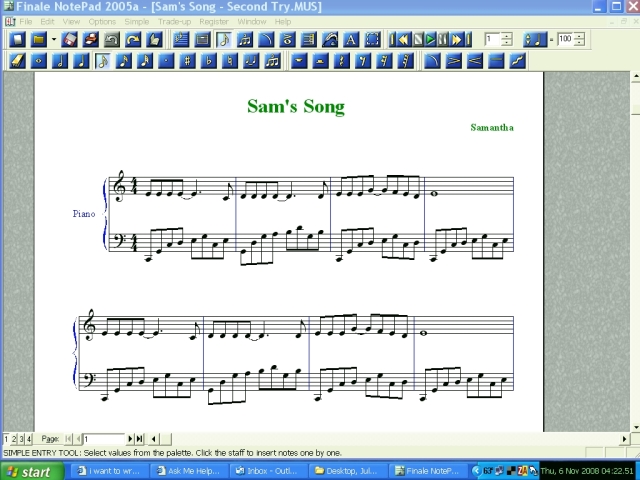Increase the tempo value stepper

(x=580, y=36)
